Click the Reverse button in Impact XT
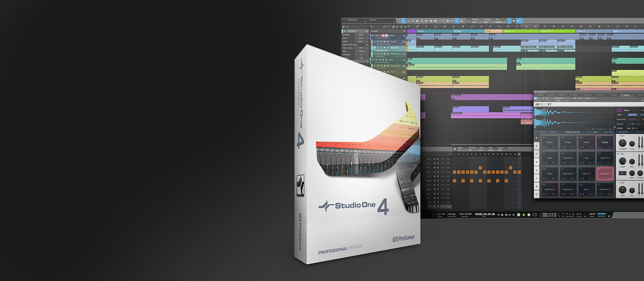 (542, 132)
